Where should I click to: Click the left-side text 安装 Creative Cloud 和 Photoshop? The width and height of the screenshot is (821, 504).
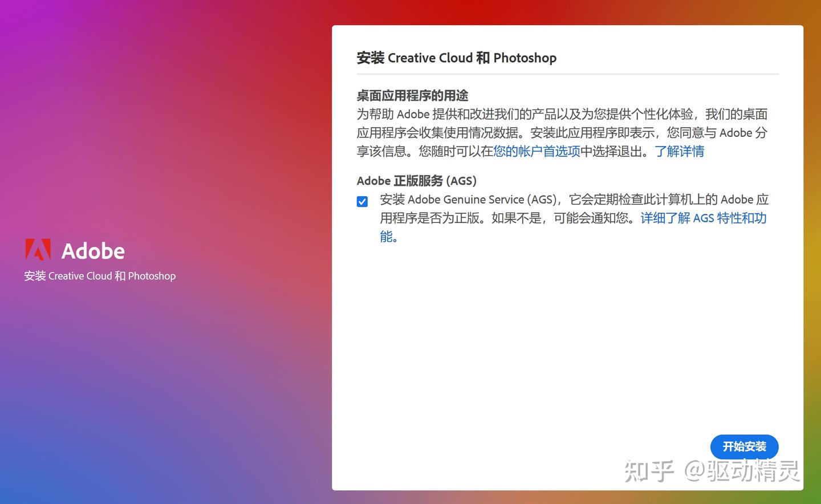100,276
